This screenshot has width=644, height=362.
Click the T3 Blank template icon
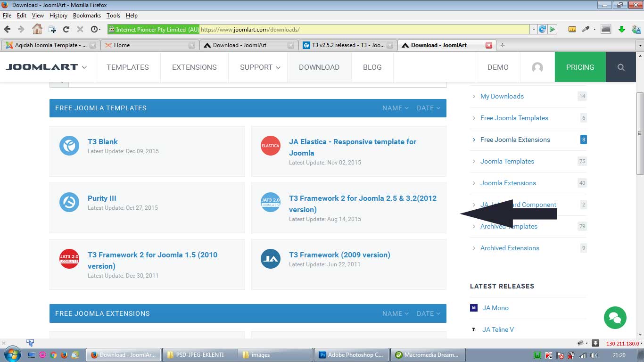pyautogui.click(x=69, y=146)
